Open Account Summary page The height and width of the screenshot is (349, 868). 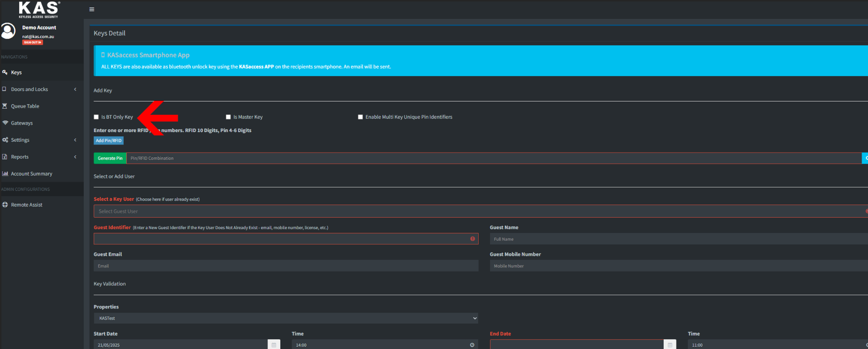[42, 174]
